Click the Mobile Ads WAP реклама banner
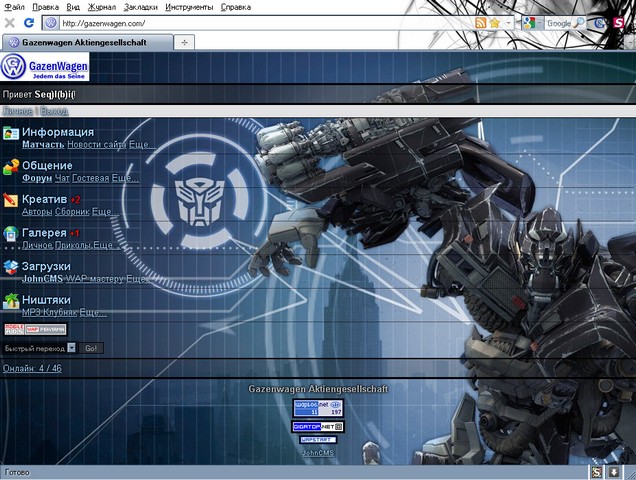The height and width of the screenshot is (480, 636). (x=35, y=329)
